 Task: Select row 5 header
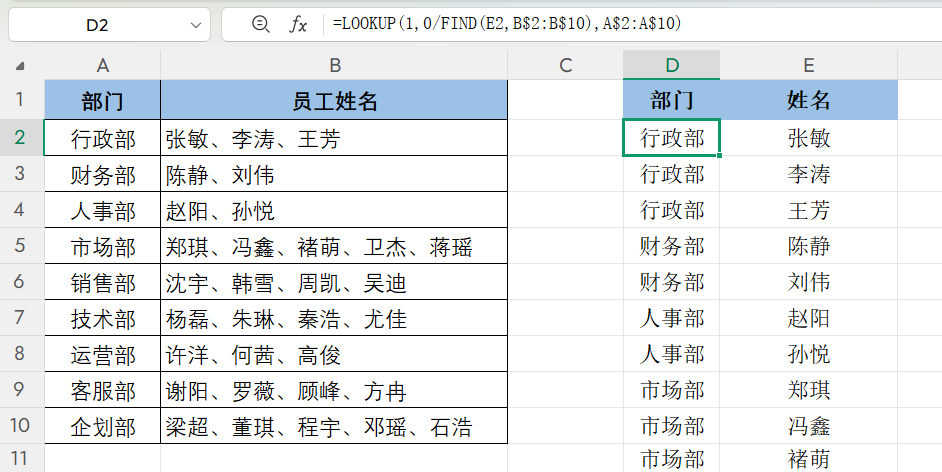(x=22, y=247)
